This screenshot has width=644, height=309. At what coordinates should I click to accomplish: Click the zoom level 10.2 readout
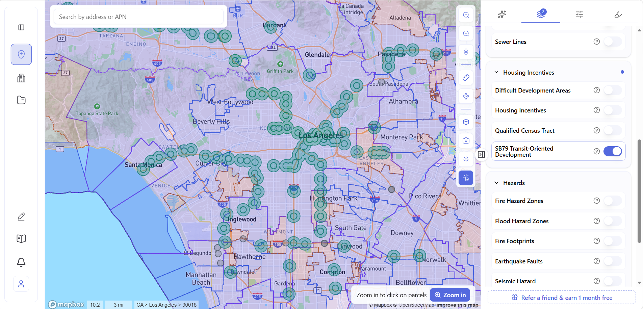point(95,305)
